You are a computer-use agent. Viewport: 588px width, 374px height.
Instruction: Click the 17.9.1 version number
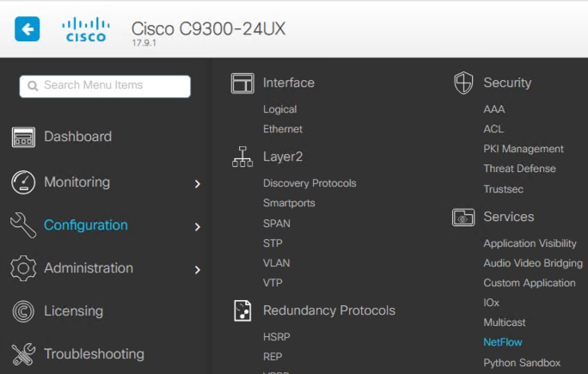144,43
